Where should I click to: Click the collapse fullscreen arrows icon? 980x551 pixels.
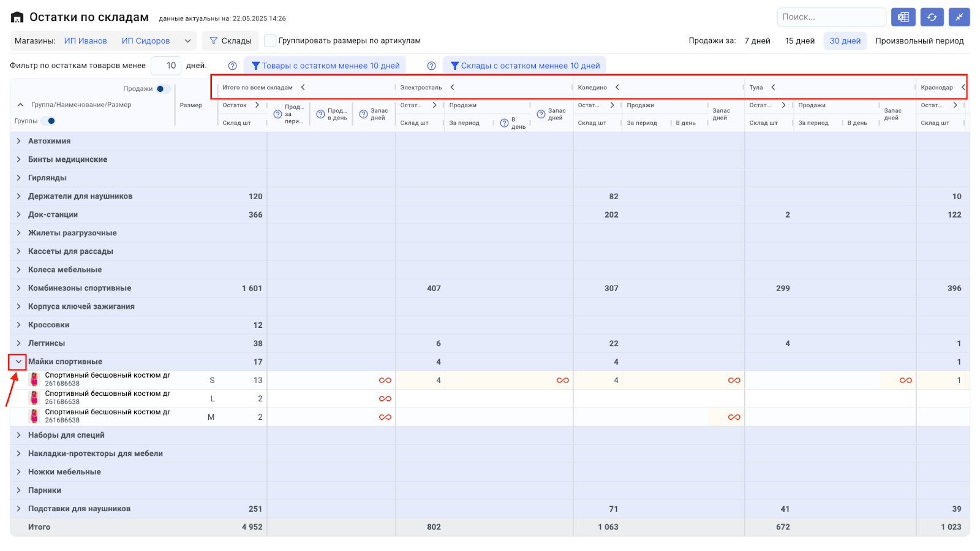pyautogui.click(x=959, y=17)
